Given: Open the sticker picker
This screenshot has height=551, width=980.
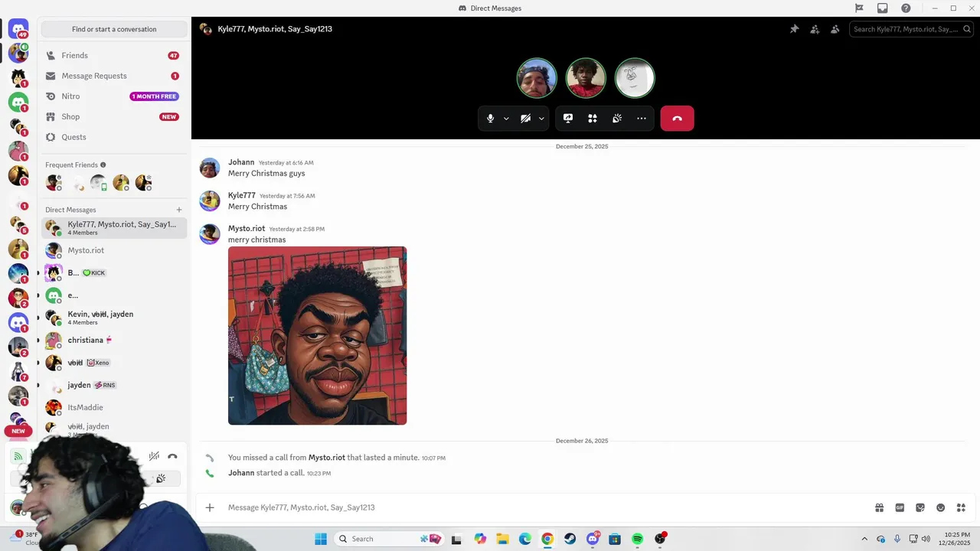Looking at the screenshot, I should 920,507.
